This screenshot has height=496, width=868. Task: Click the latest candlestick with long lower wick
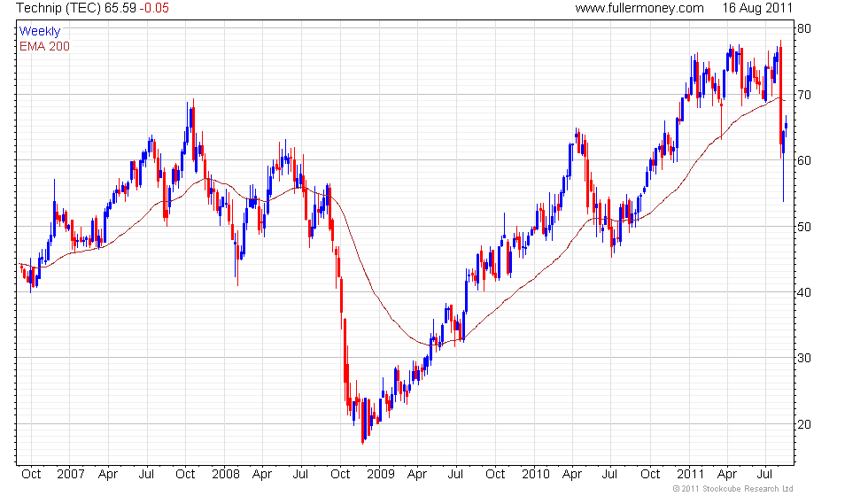click(783, 167)
